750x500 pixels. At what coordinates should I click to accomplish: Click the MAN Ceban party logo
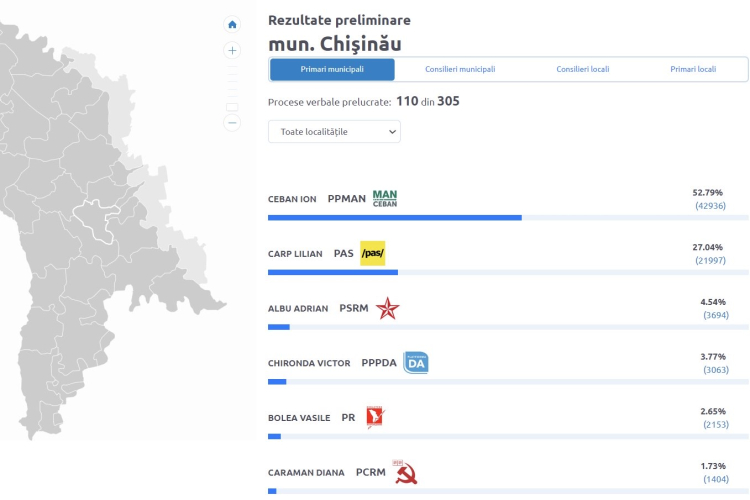click(385, 199)
